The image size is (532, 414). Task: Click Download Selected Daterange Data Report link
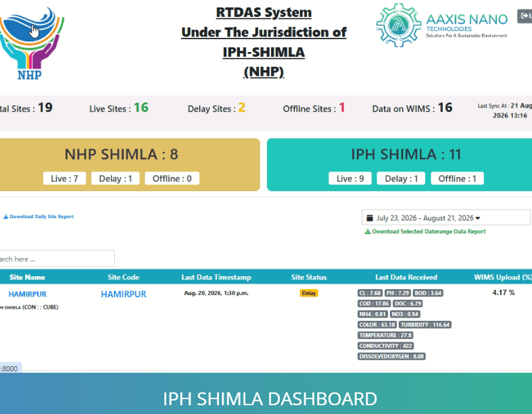tap(425, 232)
